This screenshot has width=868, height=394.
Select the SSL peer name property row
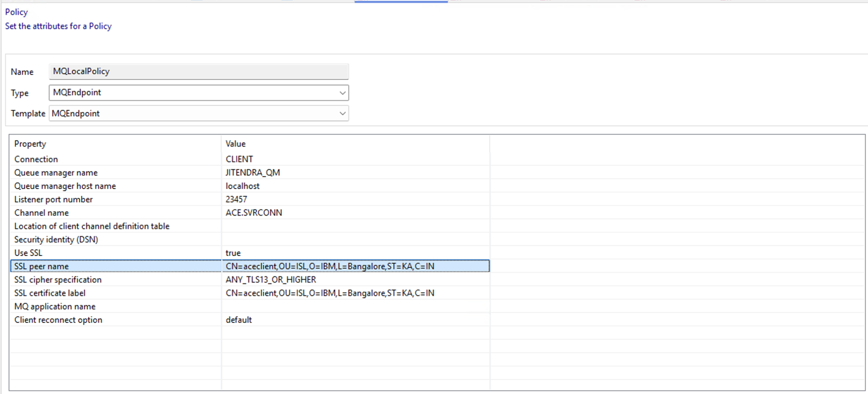click(x=41, y=266)
